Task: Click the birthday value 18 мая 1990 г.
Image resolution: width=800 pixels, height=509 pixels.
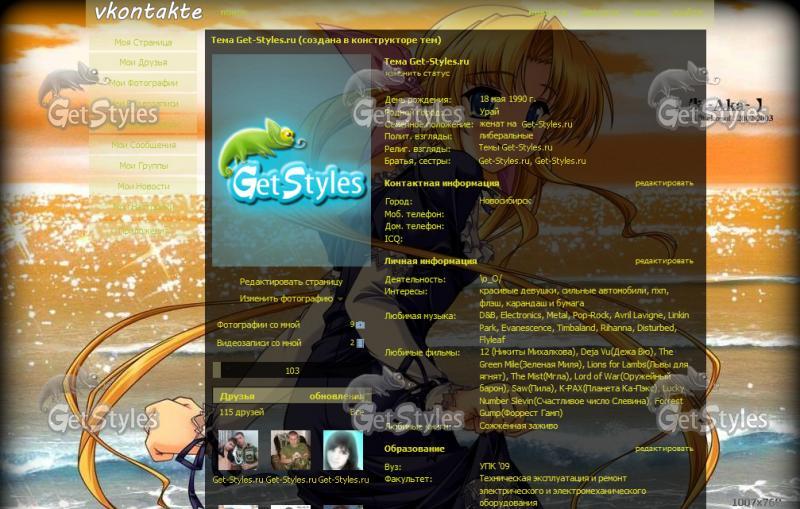Action: 507,99
